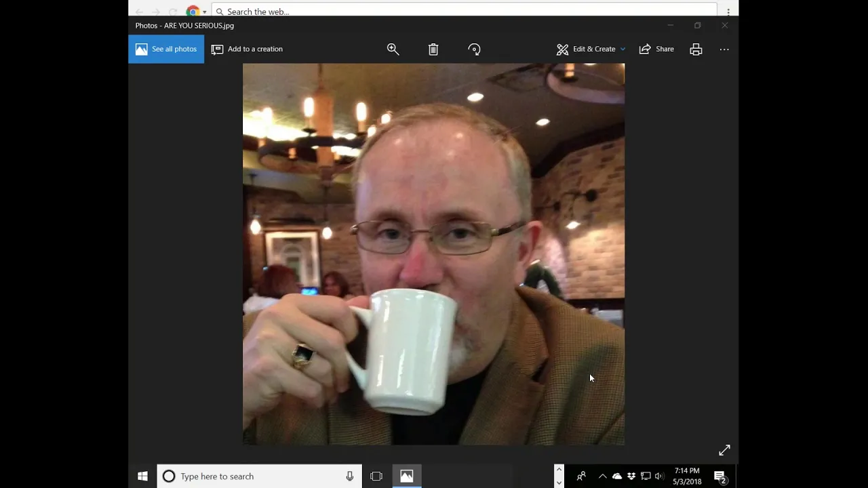This screenshot has width=868, height=488.
Task: Click the Search the web address bar
Action: [x=465, y=12]
